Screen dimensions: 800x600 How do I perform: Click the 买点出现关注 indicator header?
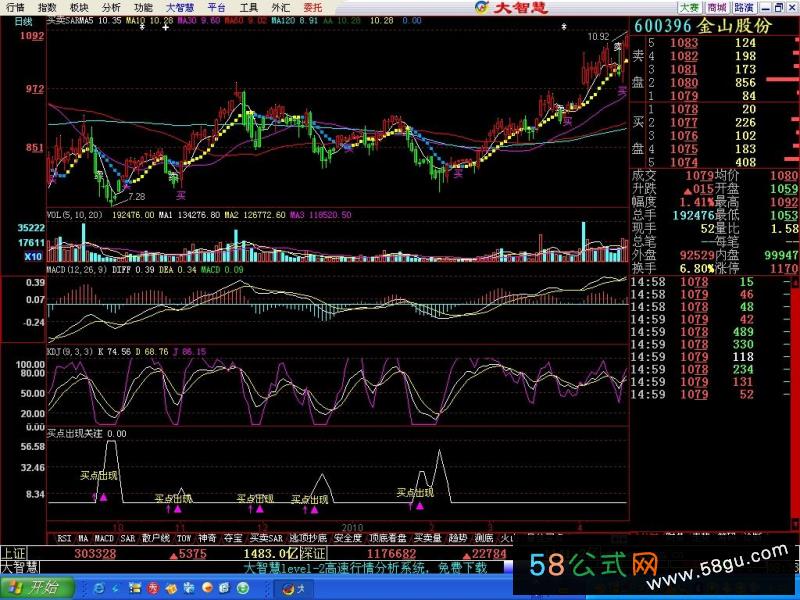(x=74, y=434)
